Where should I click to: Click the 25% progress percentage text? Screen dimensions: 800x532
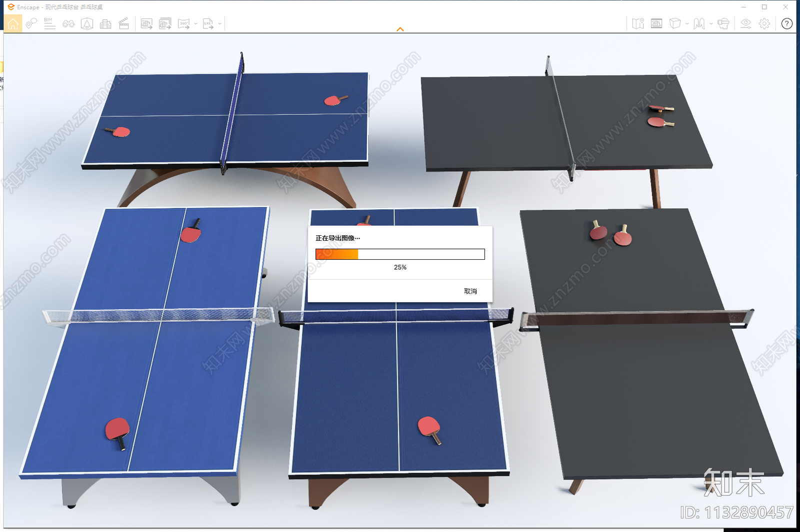[x=400, y=267]
